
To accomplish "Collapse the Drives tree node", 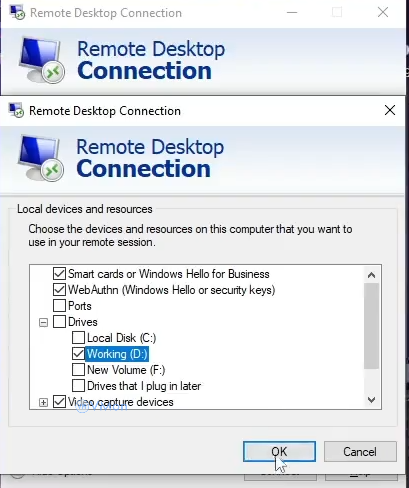I will (x=43, y=322).
